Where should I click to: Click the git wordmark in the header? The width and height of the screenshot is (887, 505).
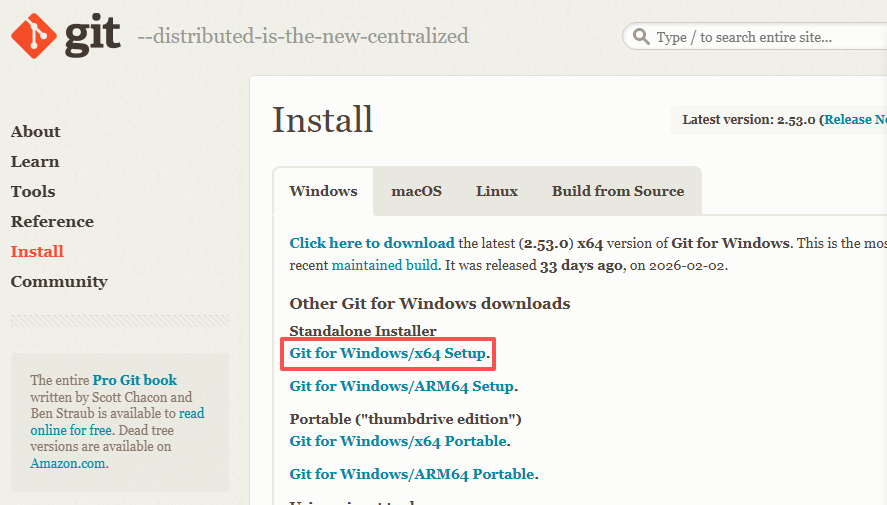tap(93, 36)
